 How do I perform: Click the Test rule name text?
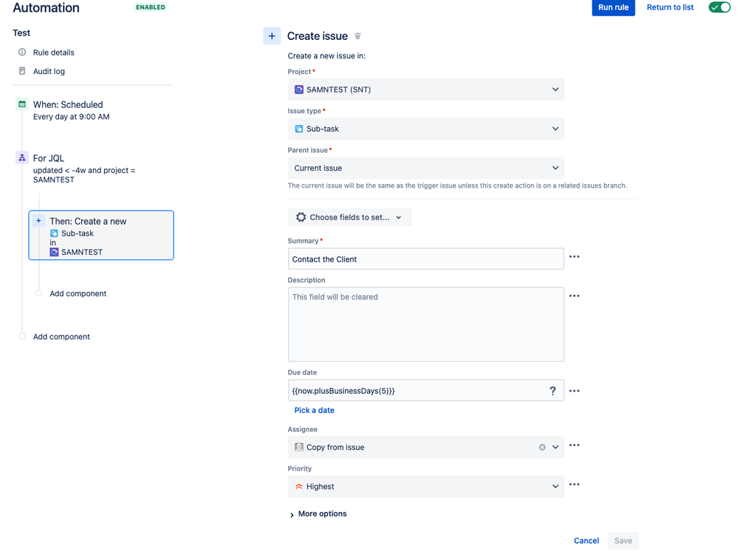tap(21, 33)
